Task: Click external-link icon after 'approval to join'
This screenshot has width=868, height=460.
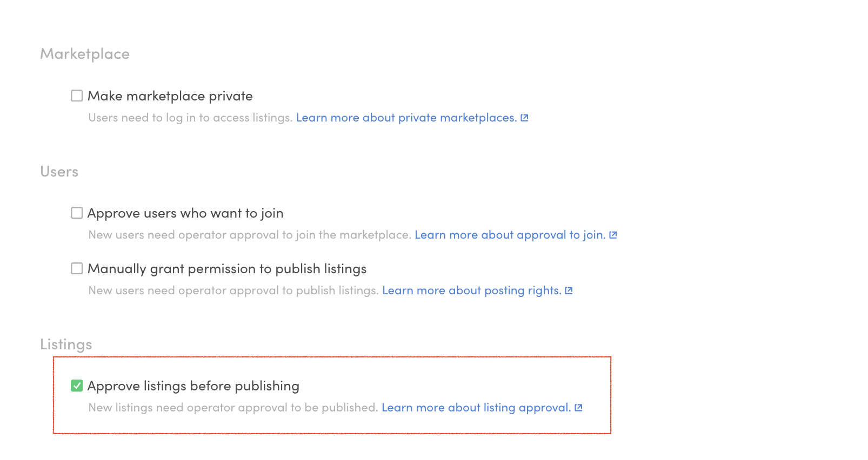Action: point(613,235)
